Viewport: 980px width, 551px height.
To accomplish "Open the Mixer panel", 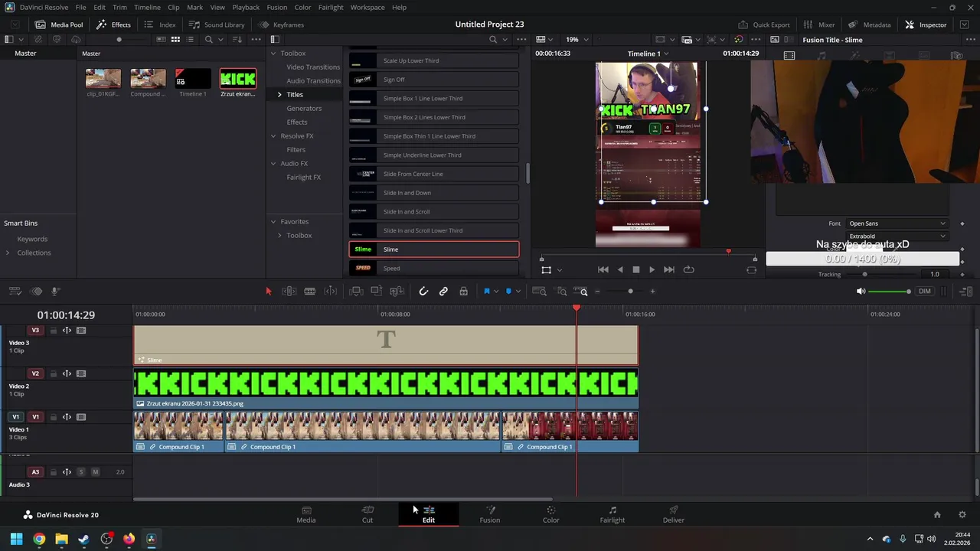I will coord(818,24).
